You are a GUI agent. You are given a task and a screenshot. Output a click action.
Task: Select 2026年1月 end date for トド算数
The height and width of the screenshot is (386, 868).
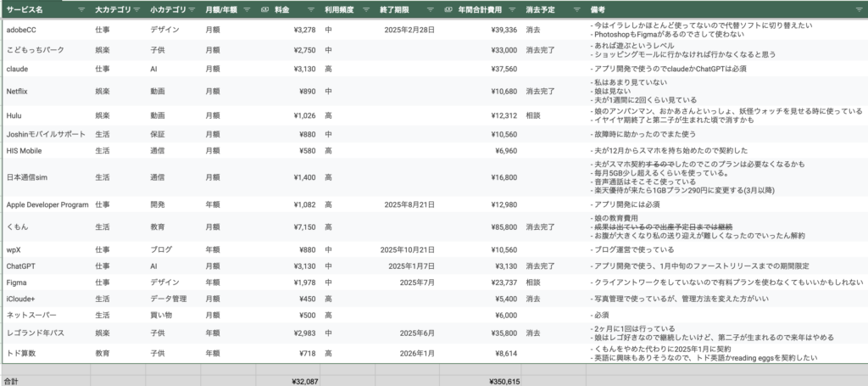408,353
